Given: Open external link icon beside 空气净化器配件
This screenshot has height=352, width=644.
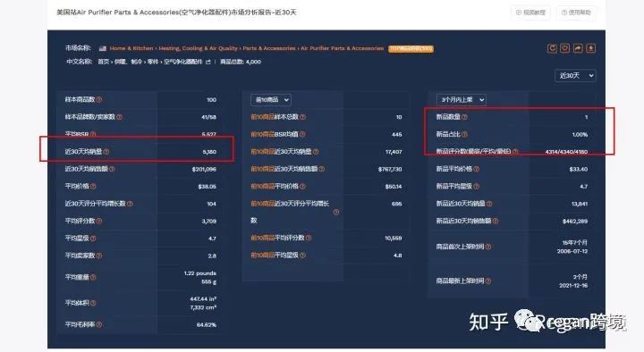Looking at the screenshot, I should 208,62.
